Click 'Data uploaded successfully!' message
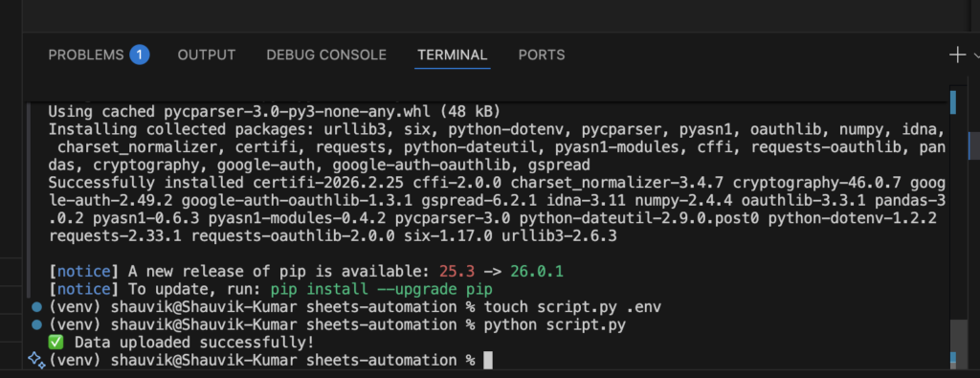 [x=194, y=343]
